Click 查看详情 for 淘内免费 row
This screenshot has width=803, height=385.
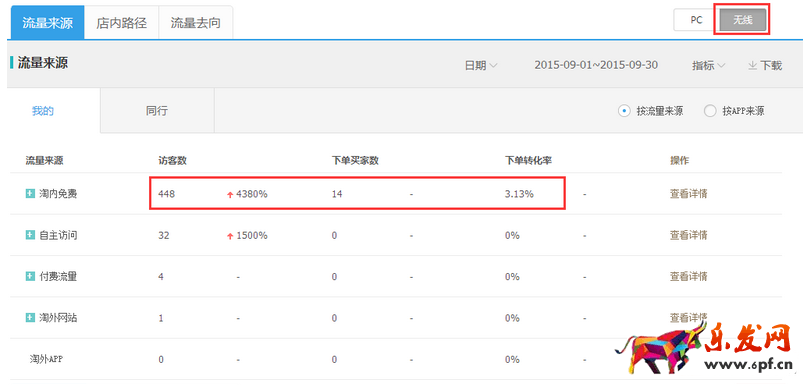(x=688, y=194)
